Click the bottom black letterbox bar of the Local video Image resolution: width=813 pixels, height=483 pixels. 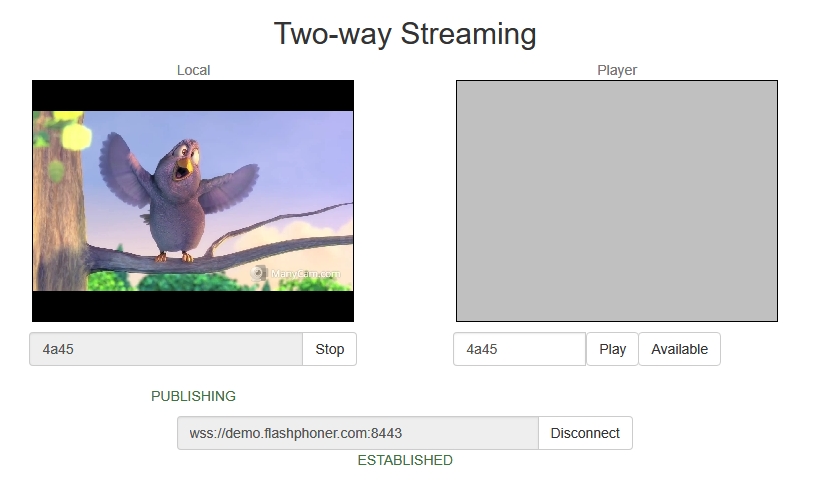click(x=193, y=306)
